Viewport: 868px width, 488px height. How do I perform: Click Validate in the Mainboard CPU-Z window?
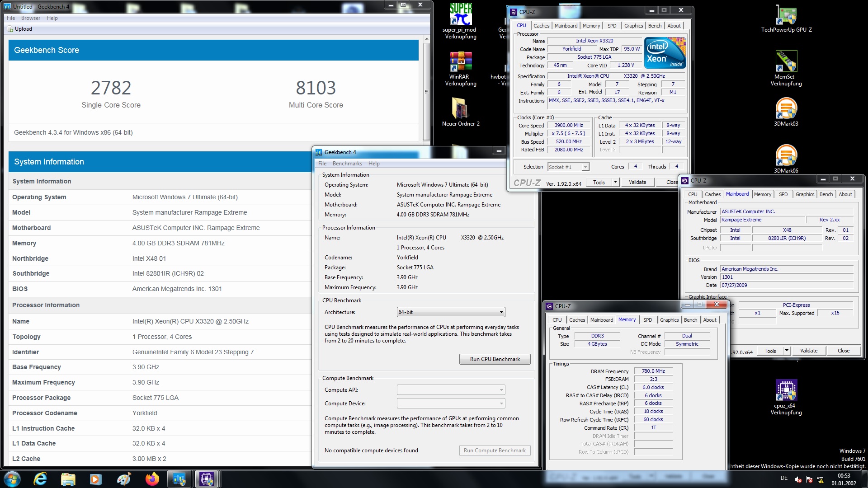point(808,351)
